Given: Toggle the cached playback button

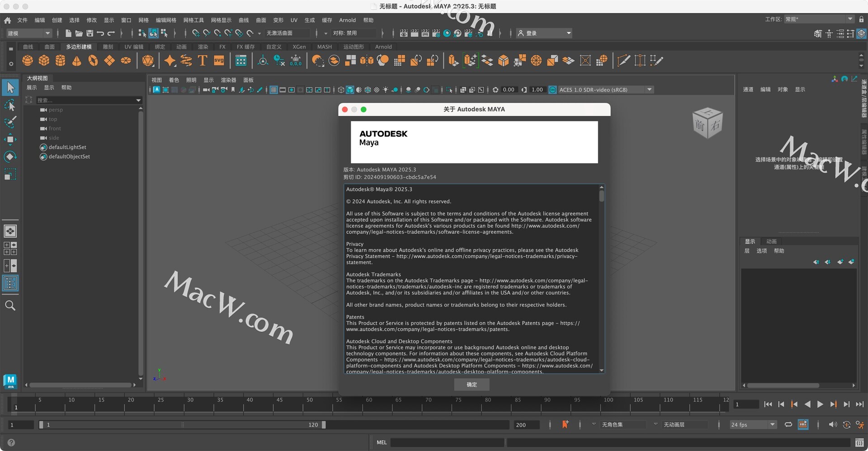Looking at the screenshot, I should coord(803,424).
